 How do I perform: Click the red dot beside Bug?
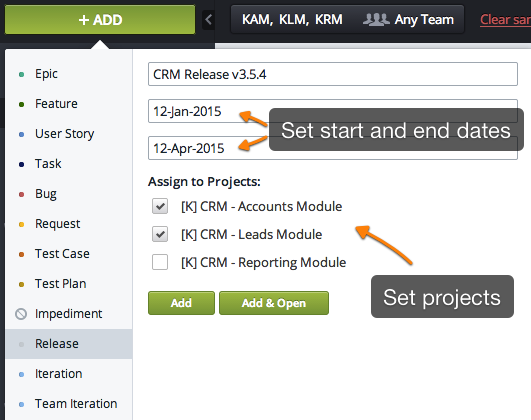point(21,194)
